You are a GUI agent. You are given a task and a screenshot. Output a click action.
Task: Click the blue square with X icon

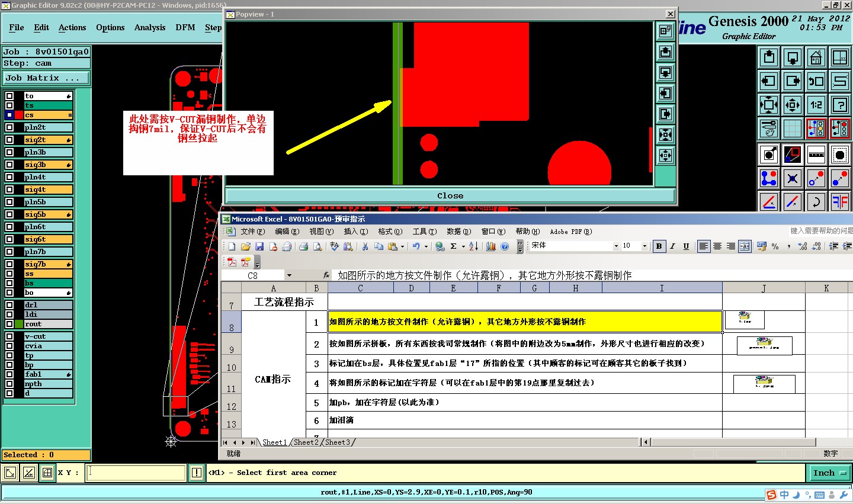pyautogui.click(x=793, y=178)
